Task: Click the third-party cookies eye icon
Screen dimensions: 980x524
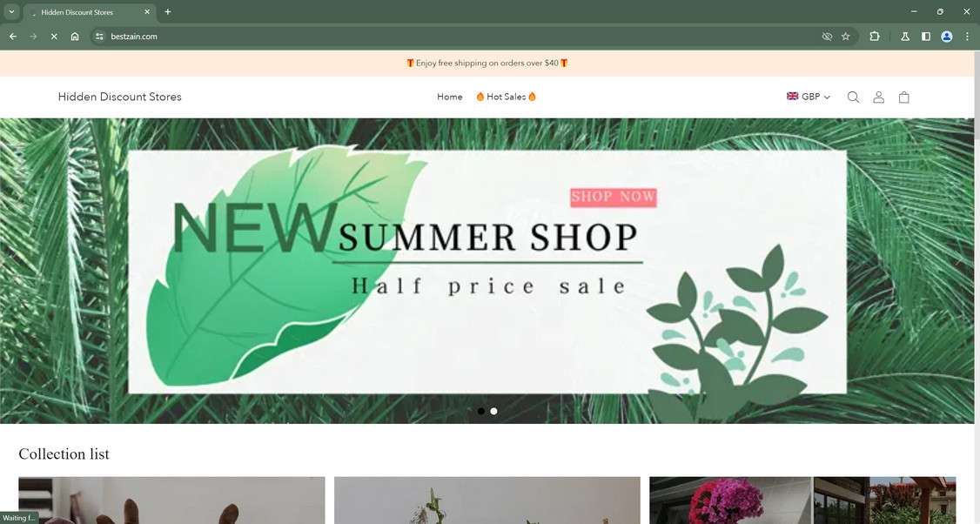Action: tap(827, 37)
